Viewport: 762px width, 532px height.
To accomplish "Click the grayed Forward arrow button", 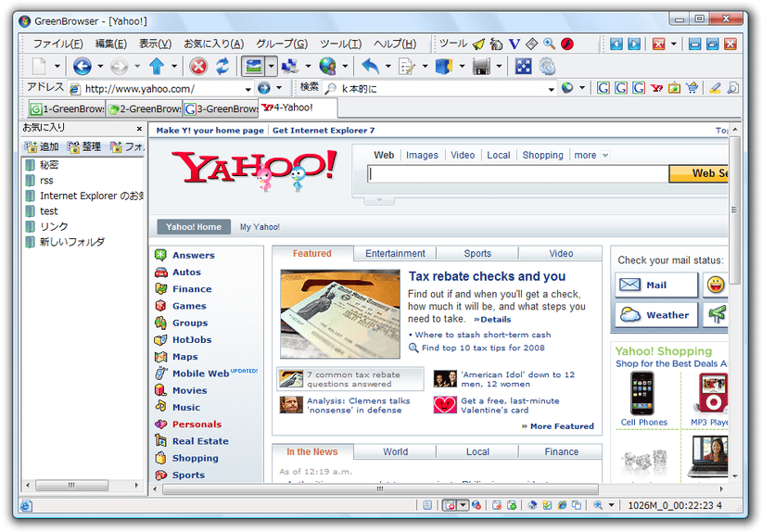I will 119,66.
